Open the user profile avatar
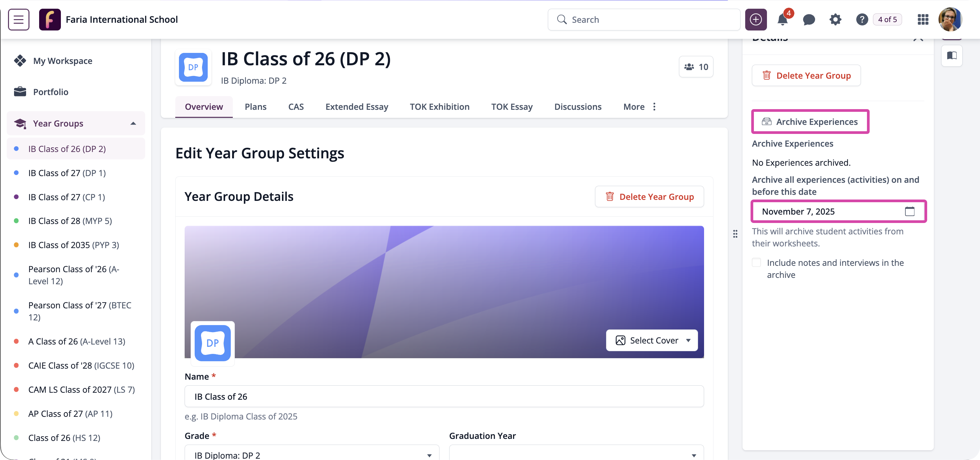The image size is (980, 460). point(950,19)
